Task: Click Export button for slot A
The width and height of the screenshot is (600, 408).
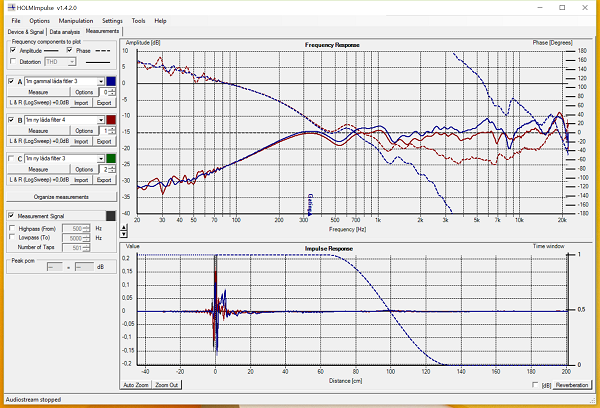Action: 104,103
